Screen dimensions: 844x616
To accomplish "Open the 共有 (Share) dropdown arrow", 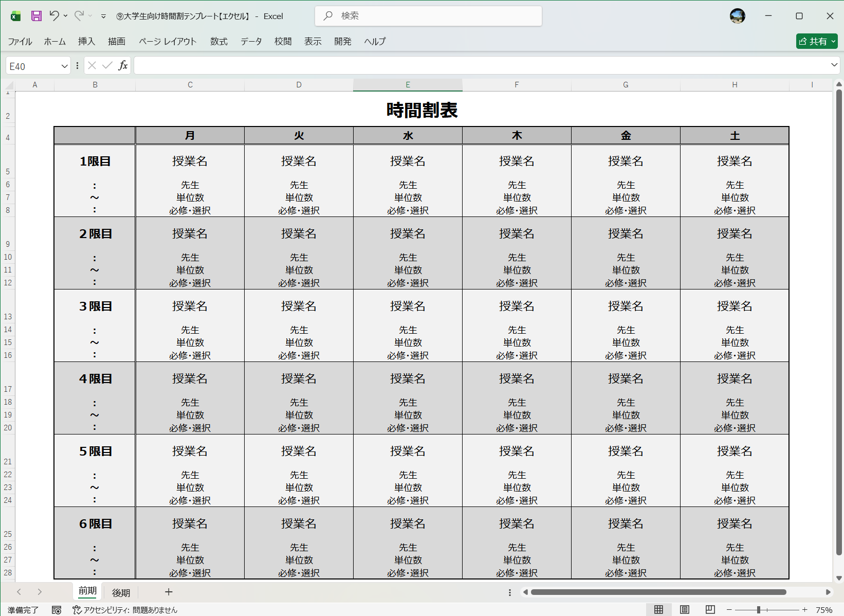I will click(x=833, y=41).
